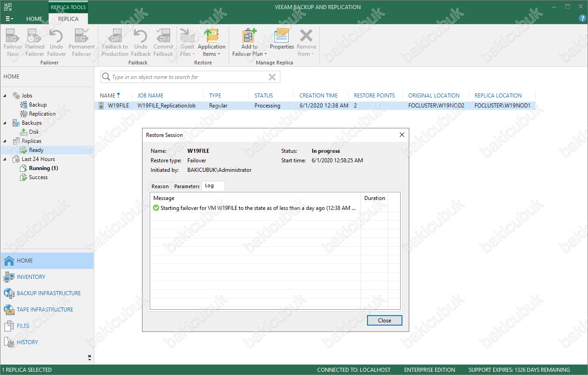Collapse the Last 24 Hours node
The height and width of the screenshot is (375, 588).
5,159
